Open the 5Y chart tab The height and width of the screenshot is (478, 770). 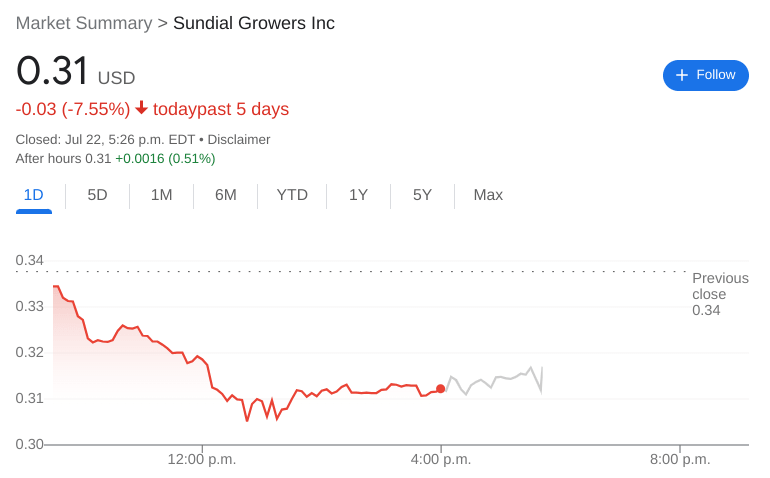tap(422, 195)
